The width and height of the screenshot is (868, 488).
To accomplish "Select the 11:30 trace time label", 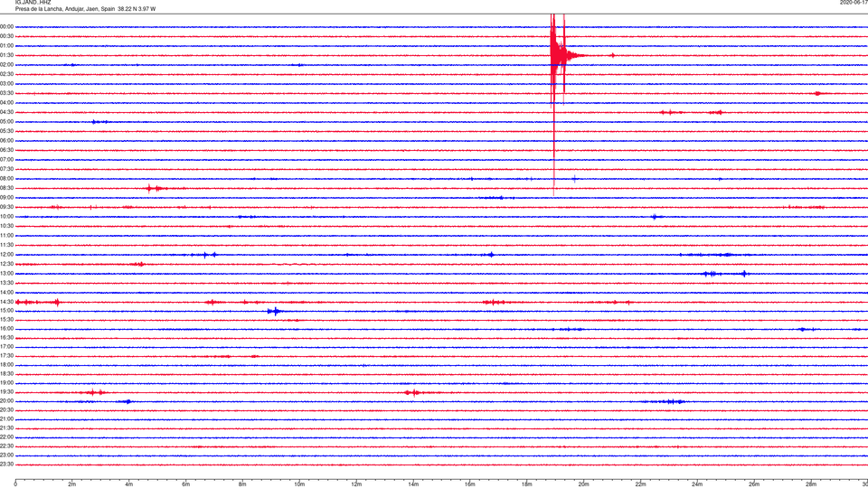I will coord(6,245).
